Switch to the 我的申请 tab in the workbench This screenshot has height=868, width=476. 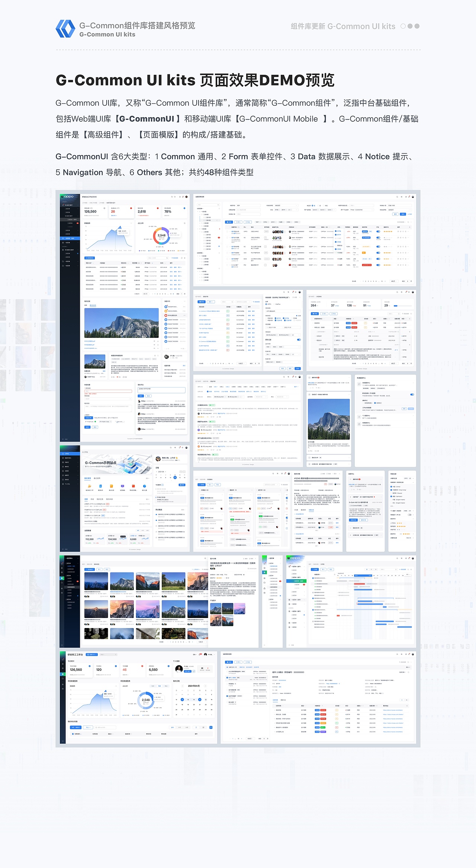coord(109,499)
